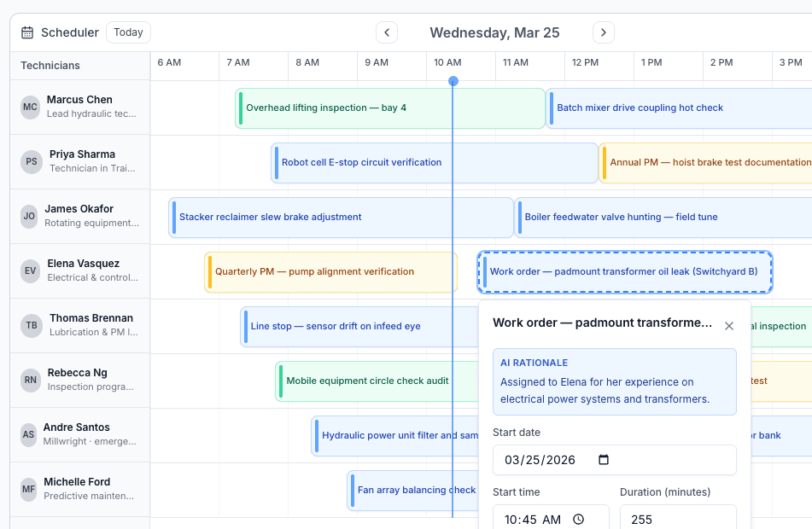Select Marcus Chen's avatar
This screenshot has height=529, width=812.
coord(31,107)
